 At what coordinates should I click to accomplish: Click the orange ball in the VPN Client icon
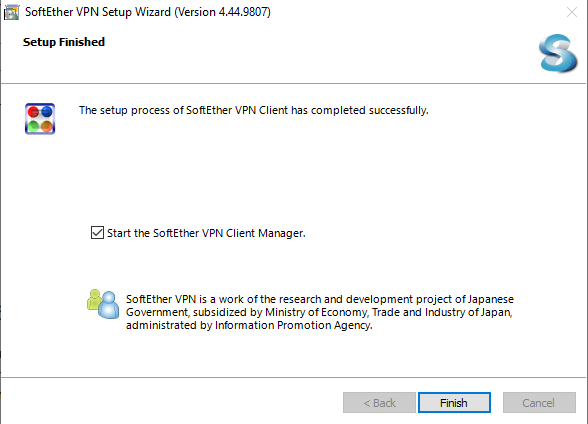pos(47,126)
